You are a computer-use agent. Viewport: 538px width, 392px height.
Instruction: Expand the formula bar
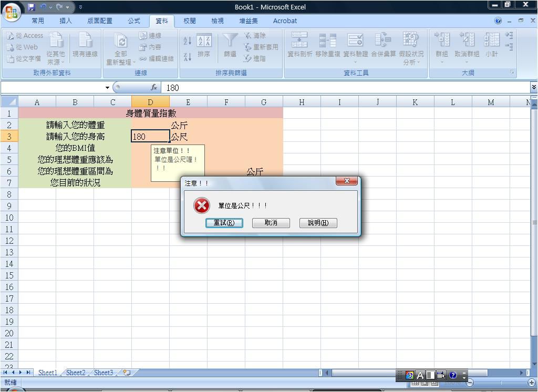(x=534, y=88)
